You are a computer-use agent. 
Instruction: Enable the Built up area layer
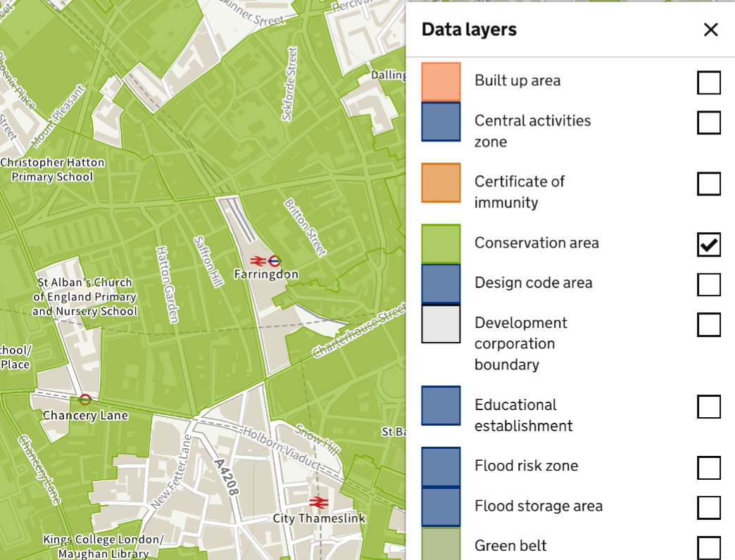point(709,82)
